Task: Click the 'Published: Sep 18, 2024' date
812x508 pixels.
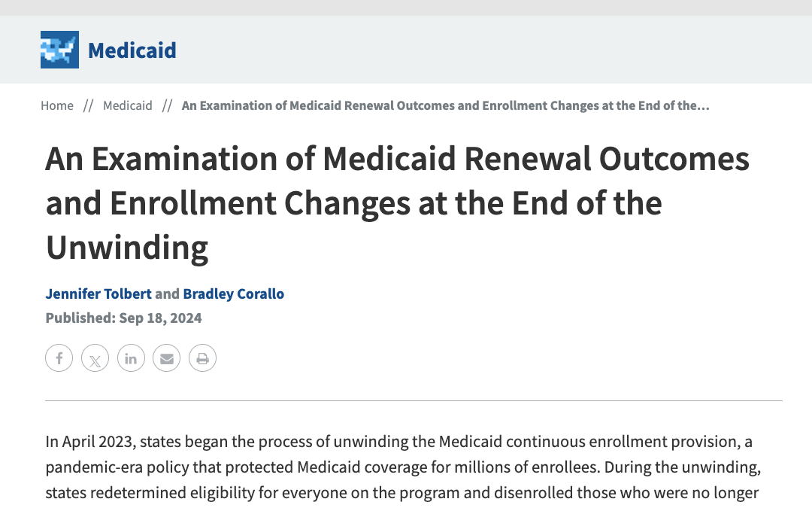Action: pyautogui.click(x=123, y=318)
